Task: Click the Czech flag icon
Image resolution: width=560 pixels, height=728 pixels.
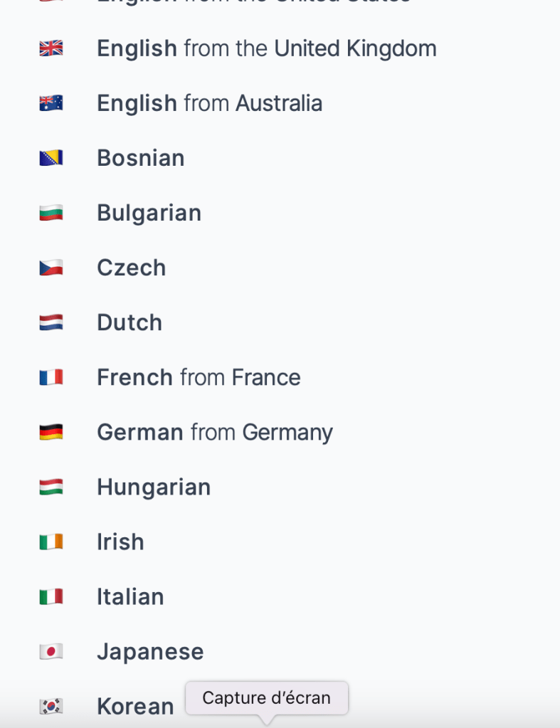Action: coord(51,268)
